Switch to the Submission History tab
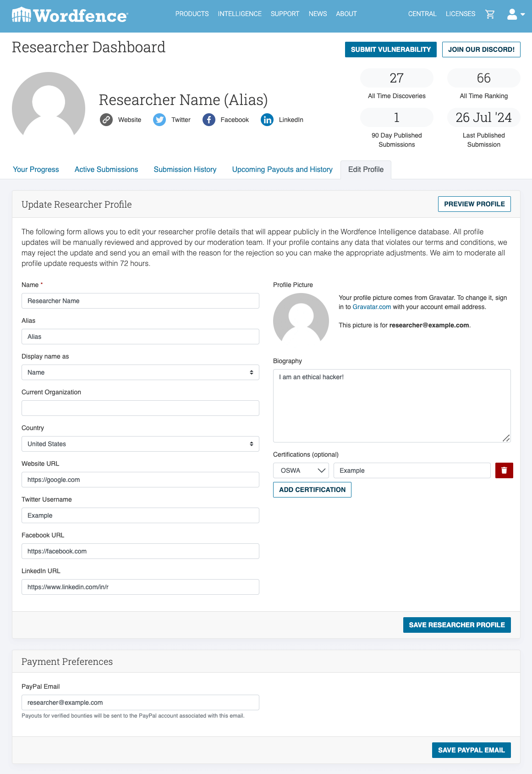The width and height of the screenshot is (532, 774). [x=185, y=170]
